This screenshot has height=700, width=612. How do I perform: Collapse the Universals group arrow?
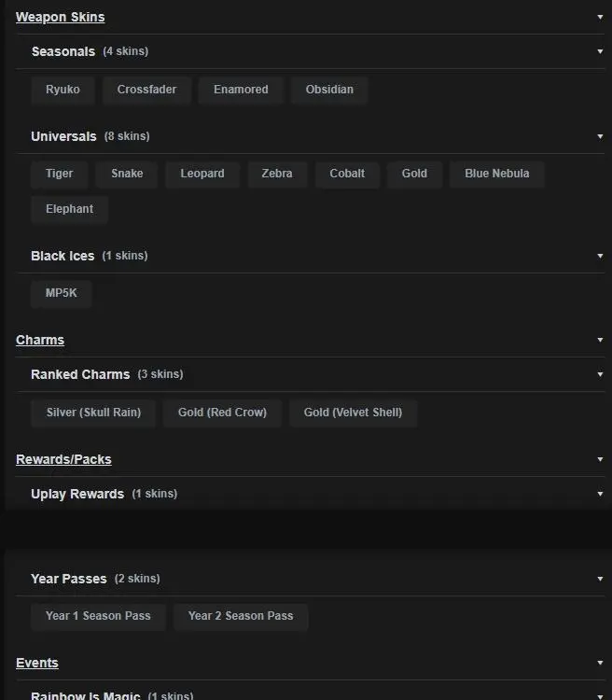[x=600, y=136]
